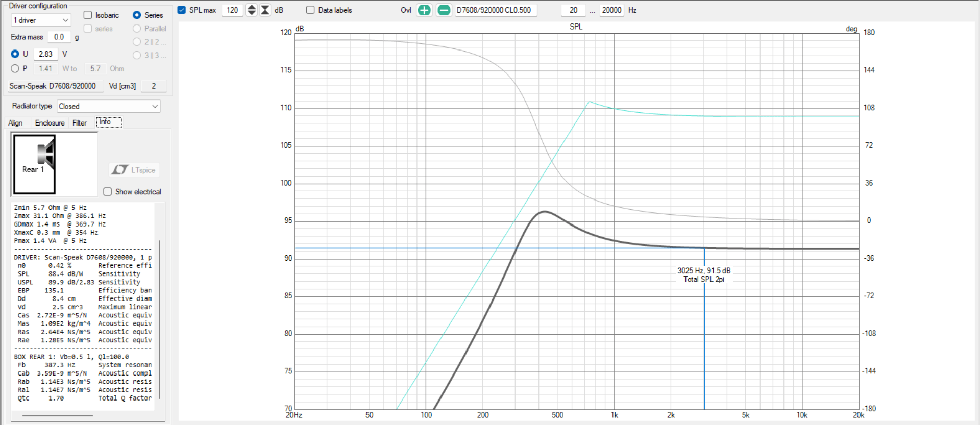Viewport: 980px width, 425px height.
Task: Click the green remove overlay minus icon
Action: click(x=444, y=10)
